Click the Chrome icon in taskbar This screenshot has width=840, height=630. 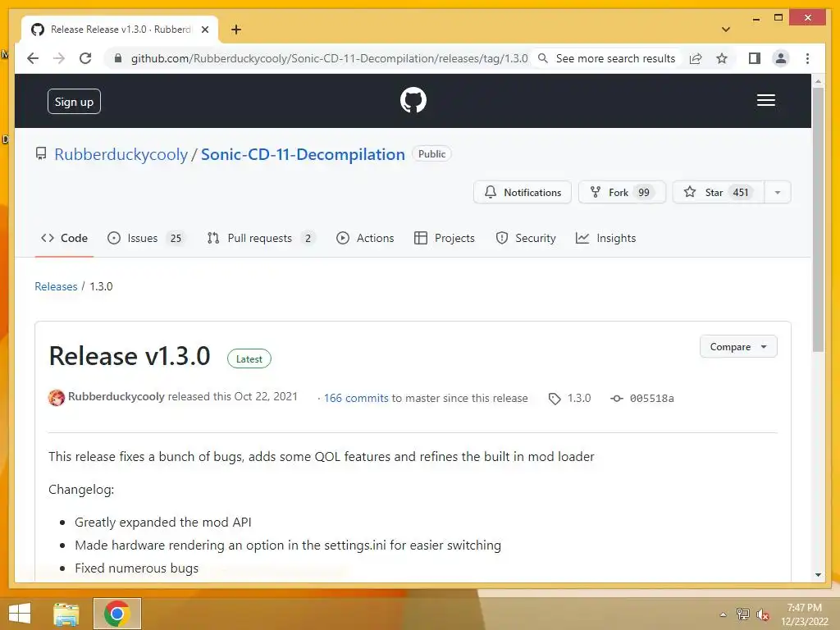(x=116, y=614)
